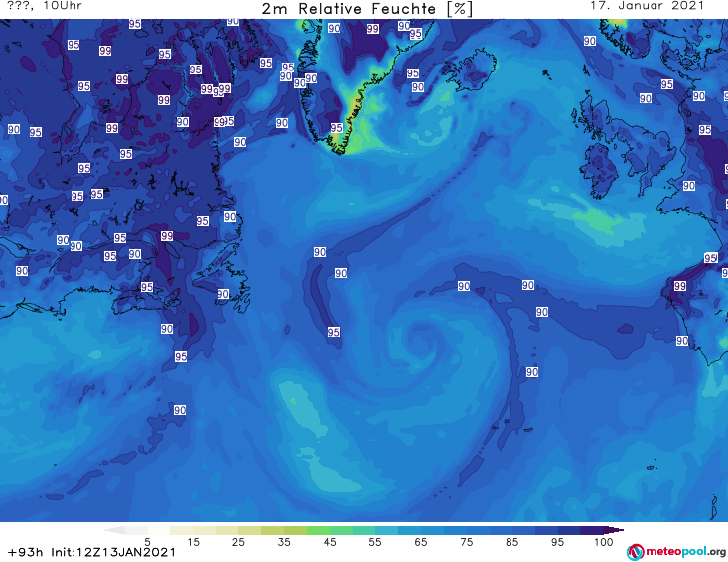Click the legend value '25'
Image resolution: width=728 pixels, height=562 pixels.
coord(238,541)
